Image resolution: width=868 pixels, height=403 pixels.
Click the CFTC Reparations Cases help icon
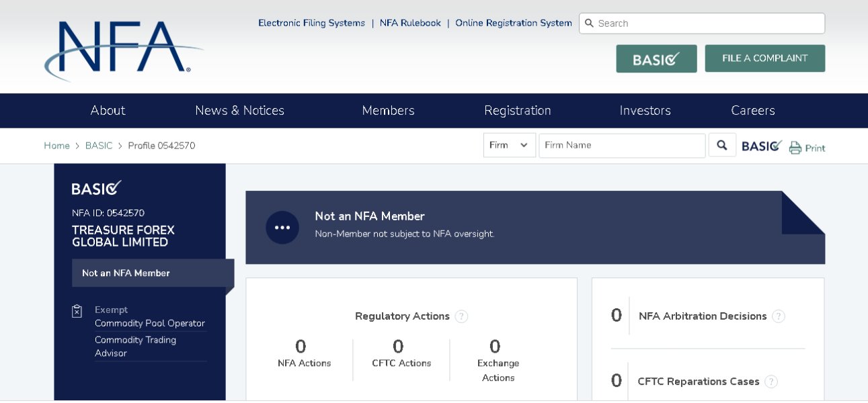click(x=771, y=382)
